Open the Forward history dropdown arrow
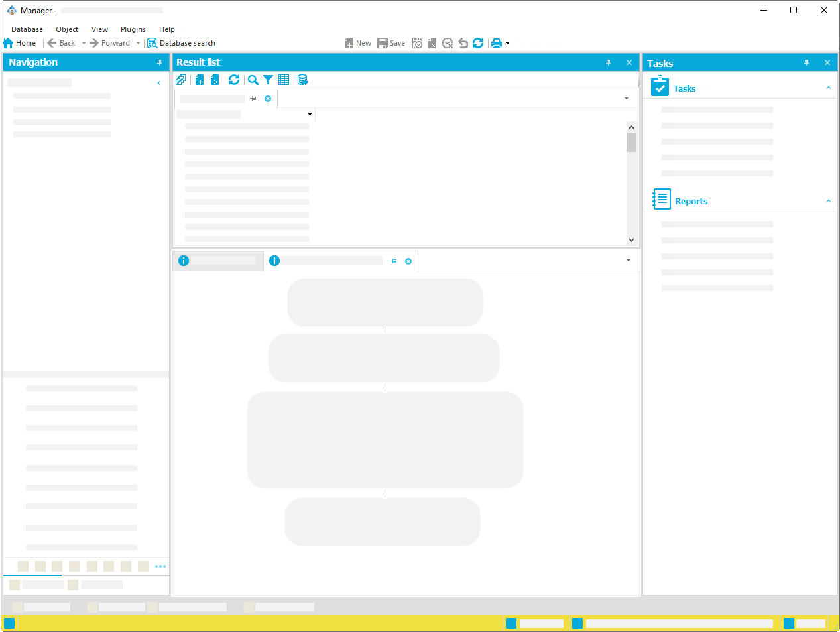 pos(138,44)
